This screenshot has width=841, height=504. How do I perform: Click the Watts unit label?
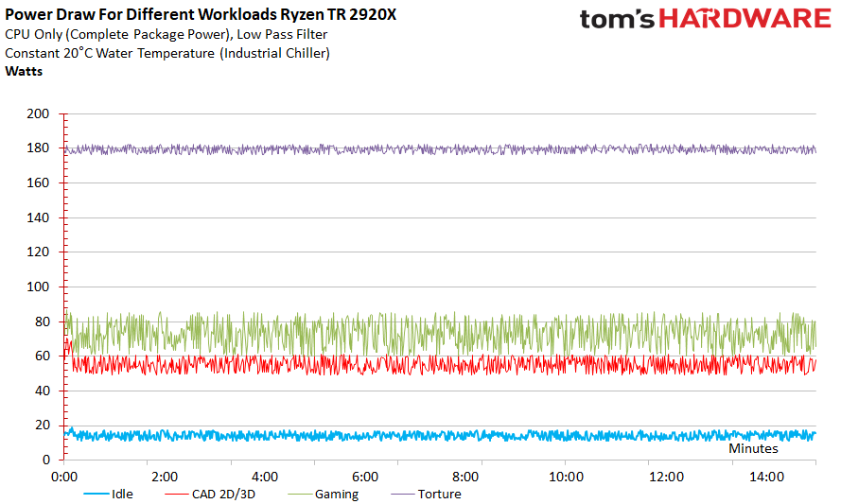(24, 71)
